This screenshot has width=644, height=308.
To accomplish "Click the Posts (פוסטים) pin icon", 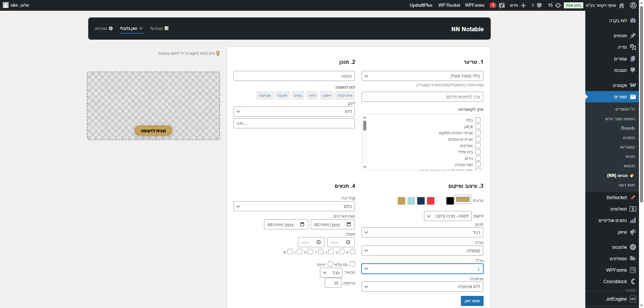I will [633, 36].
